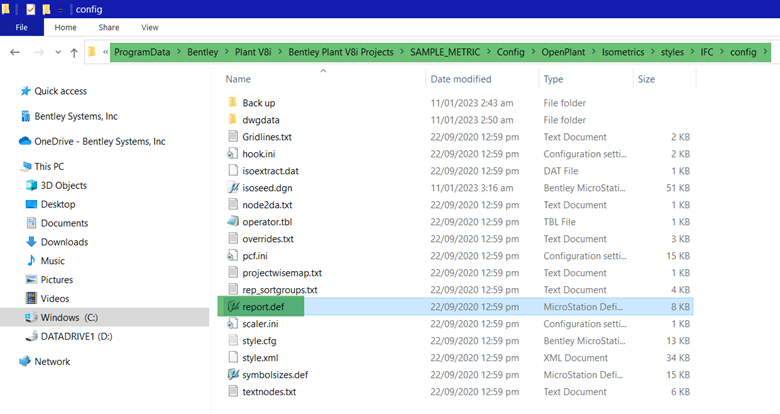Viewport: 780px width, 414px height.
Task: Select the style.xml file icon
Action: click(x=232, y=357)
